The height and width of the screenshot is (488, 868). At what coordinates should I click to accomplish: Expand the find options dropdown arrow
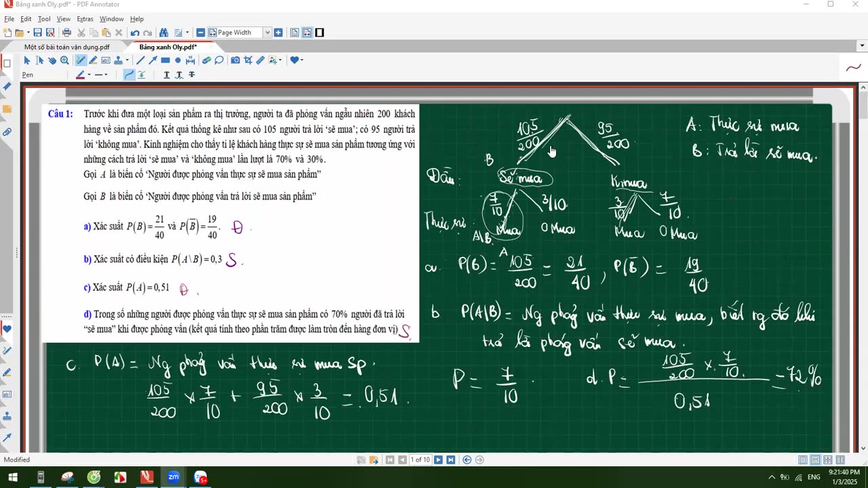187,33
